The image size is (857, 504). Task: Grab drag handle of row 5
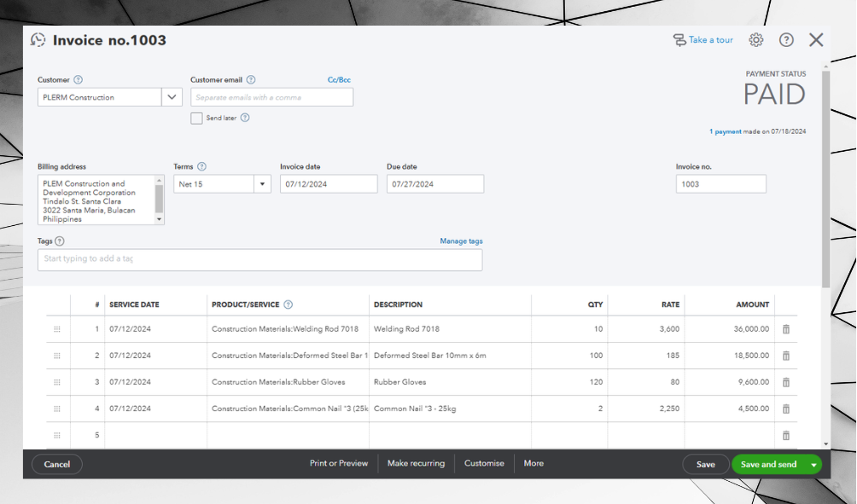[x=57, y=435]
